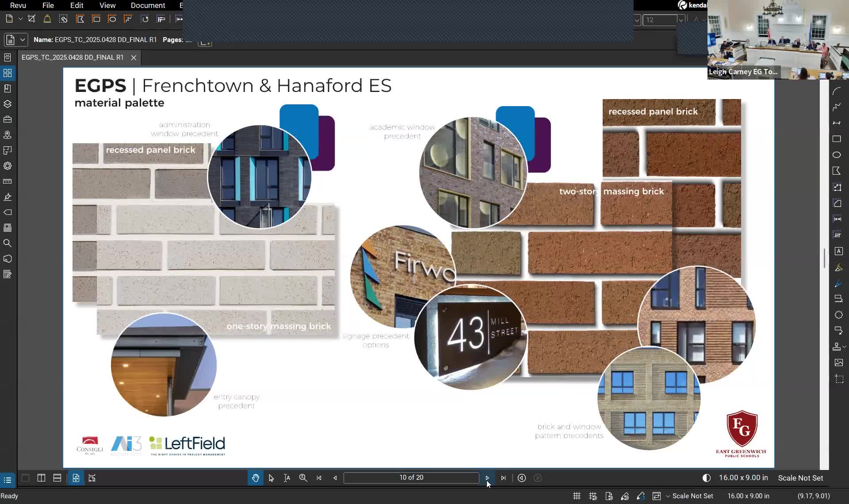This screenshot has width=849, height=504.
Task: Click the Previous View button
Action: (522, 478)
